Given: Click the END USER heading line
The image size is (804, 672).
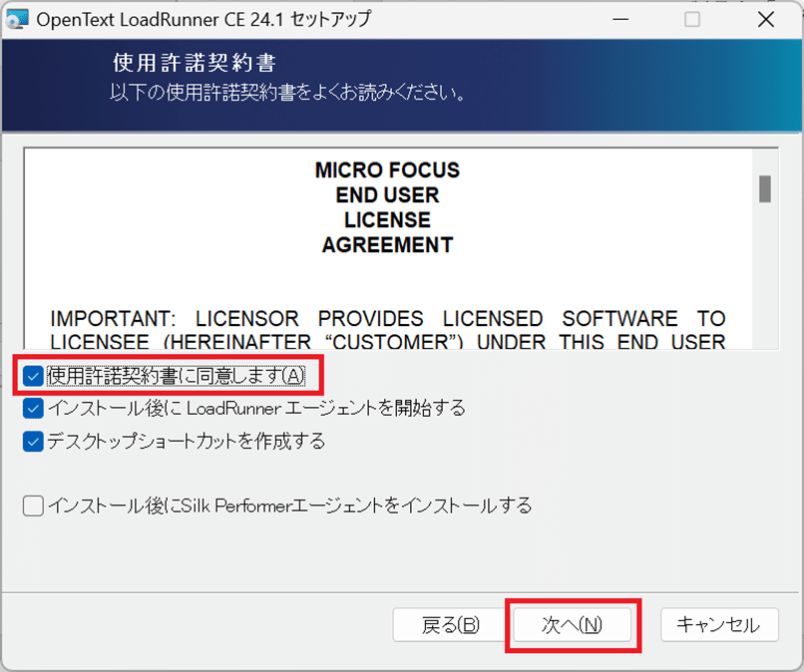Looking at the screenshot, I should pyautogui.click(x=388, y=195).
